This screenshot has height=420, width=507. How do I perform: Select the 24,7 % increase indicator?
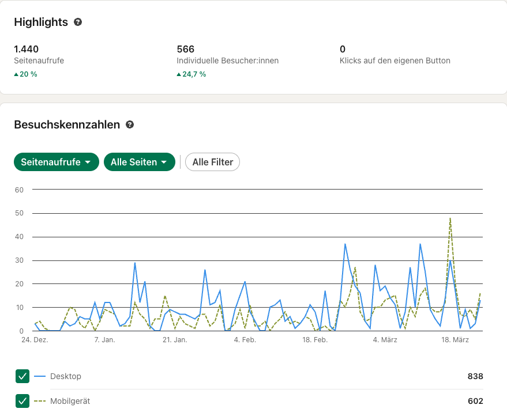pyautogui.click(x=191, y=74)
